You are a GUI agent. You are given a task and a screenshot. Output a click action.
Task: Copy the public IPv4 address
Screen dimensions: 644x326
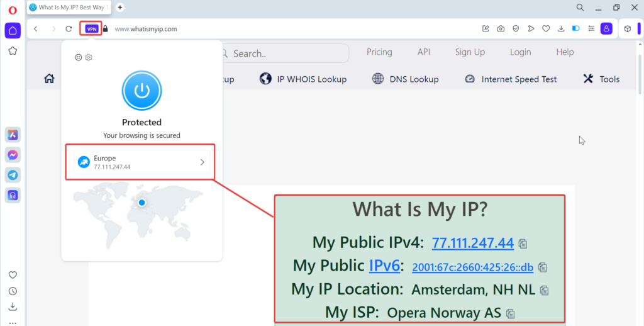[x=523, y=244]
